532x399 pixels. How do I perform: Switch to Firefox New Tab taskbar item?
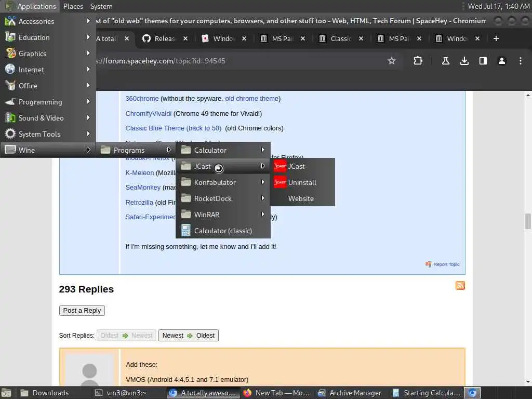[x=276, y=393]
